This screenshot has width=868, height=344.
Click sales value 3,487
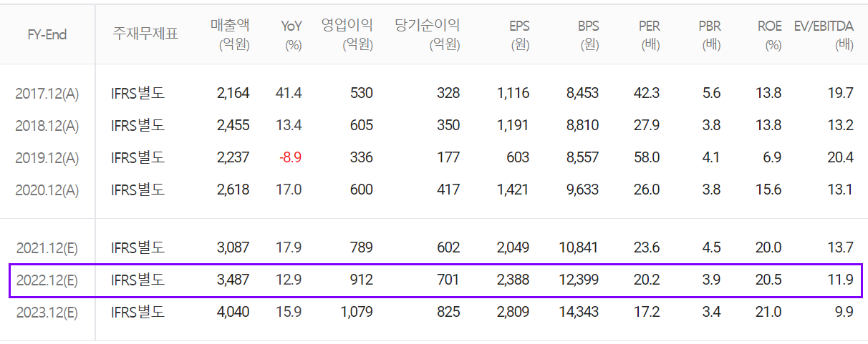[233, 280]
